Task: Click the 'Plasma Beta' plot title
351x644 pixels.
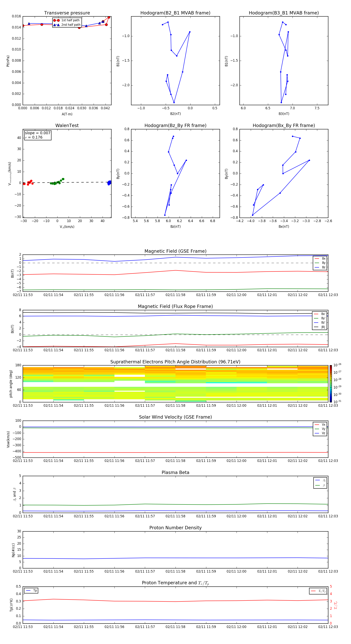Action: [x=175, y=473]
